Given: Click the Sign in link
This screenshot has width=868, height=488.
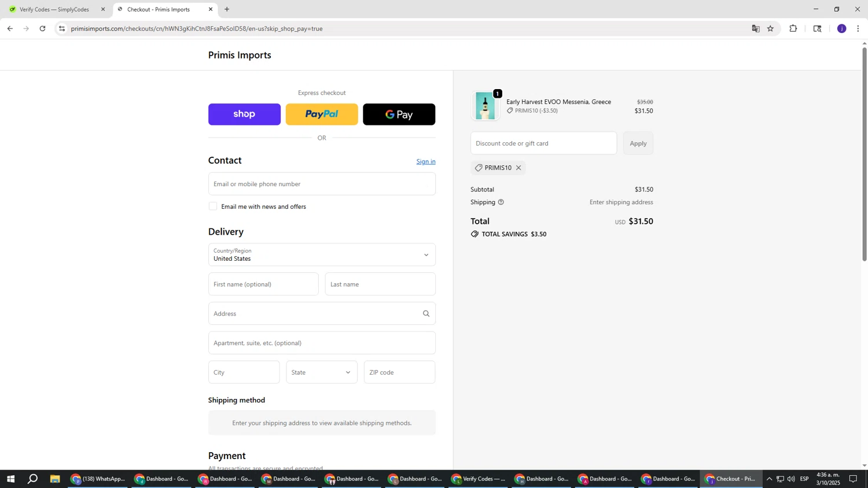Looking at the screenshot, I should [x=426, y=161].
